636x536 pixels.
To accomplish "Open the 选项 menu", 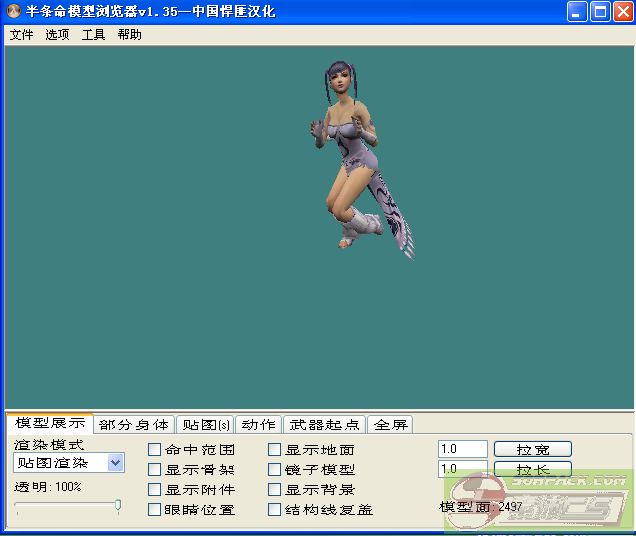I will click(57, 34).
